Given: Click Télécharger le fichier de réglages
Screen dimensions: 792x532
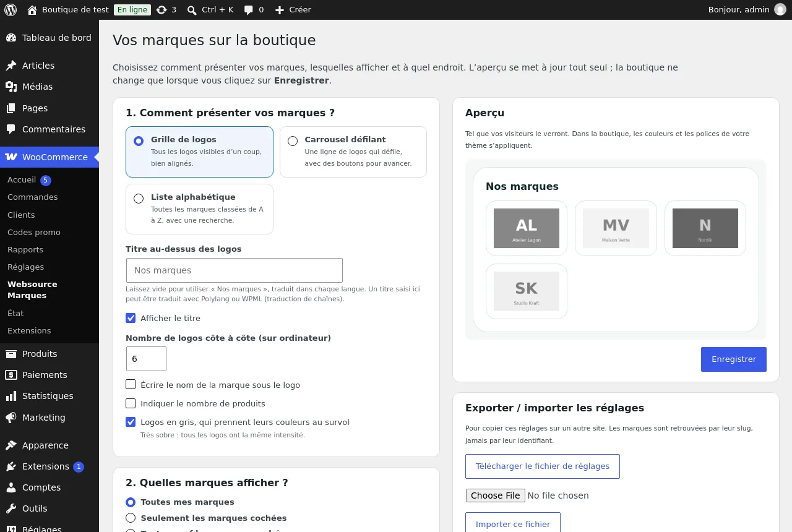Looking at the screenshot, I should tap(543, 466).
